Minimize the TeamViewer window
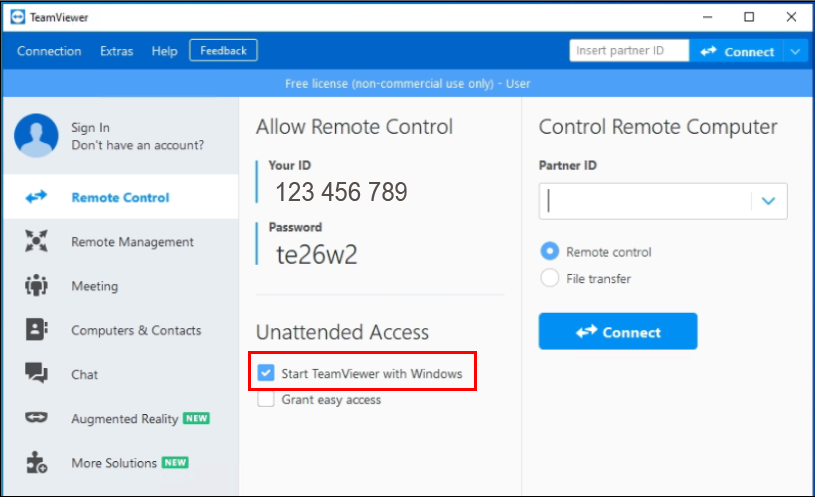815x497 pixels. pyautogui.click(x=707, y=17)
